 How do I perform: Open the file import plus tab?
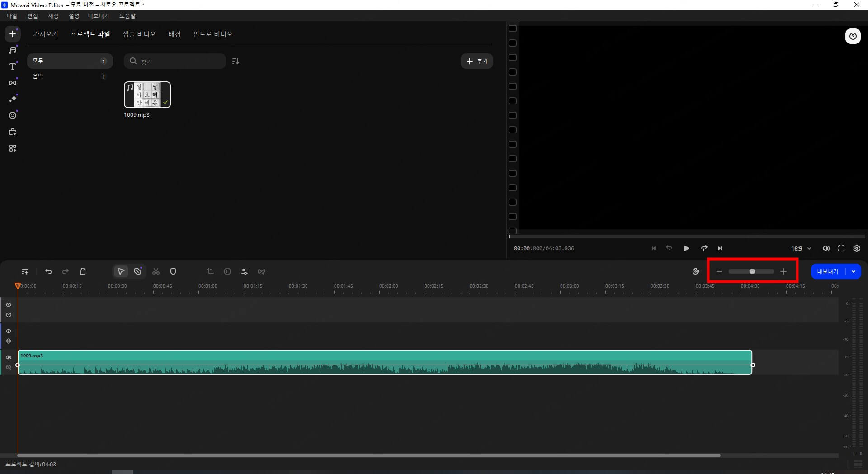coord(13,34)
